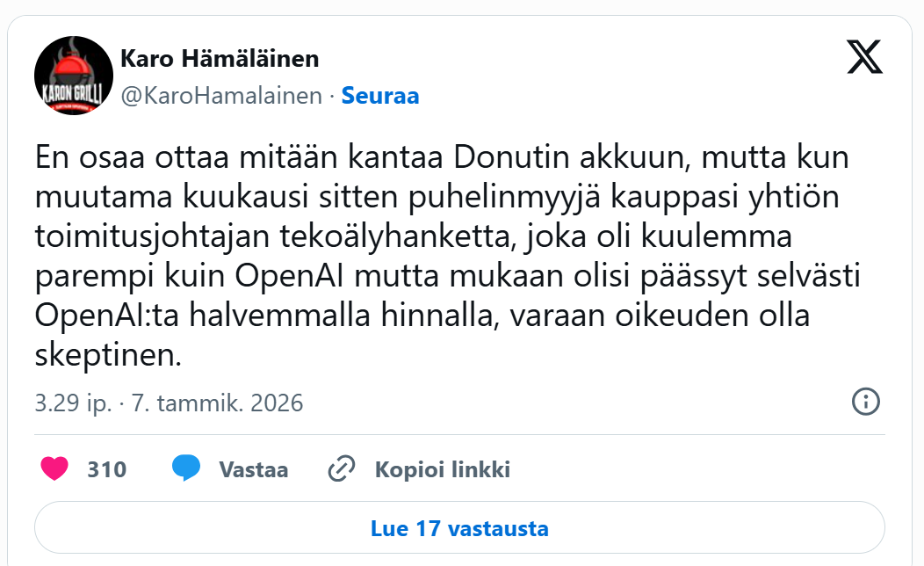This screenshot has height=566, width=924.
Task: Click the chain link copy icon
Action: coord(340,469)
